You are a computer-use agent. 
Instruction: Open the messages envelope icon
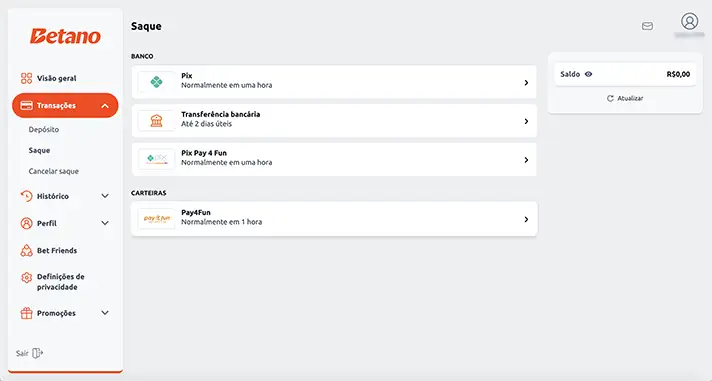pos(648,26)
